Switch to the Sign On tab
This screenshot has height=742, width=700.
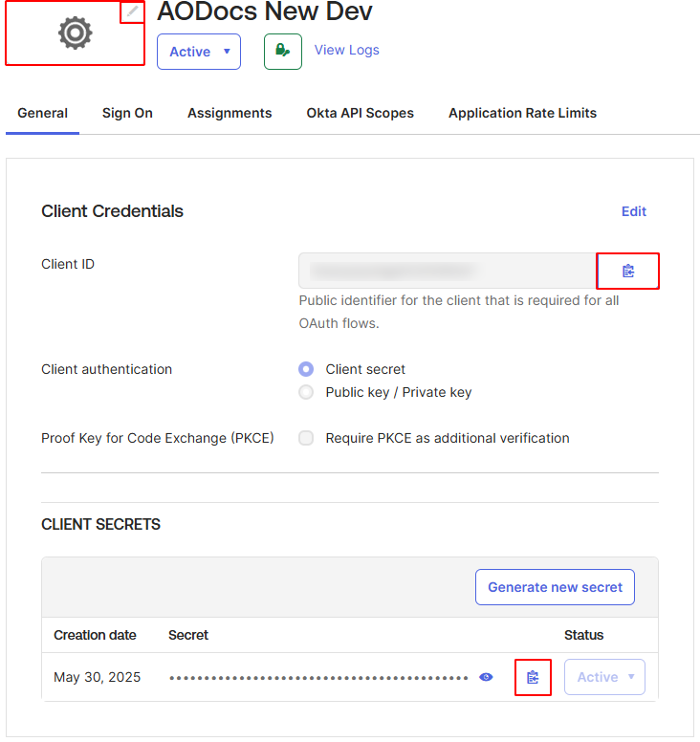(127, 113)
